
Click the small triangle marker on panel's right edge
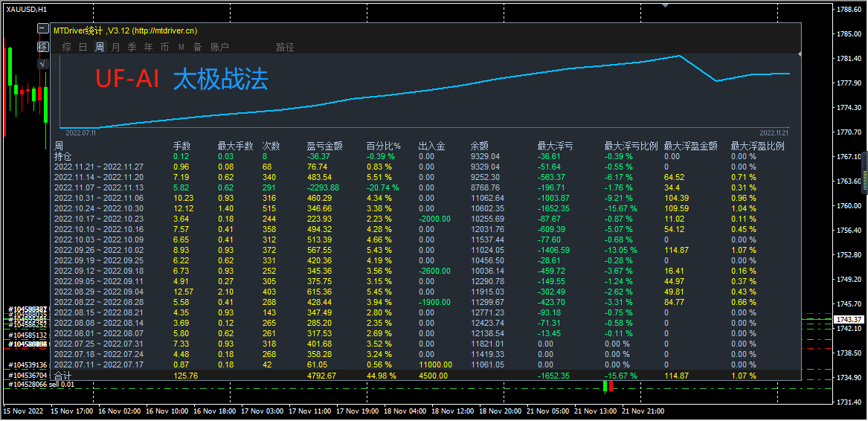pos(800,54)
